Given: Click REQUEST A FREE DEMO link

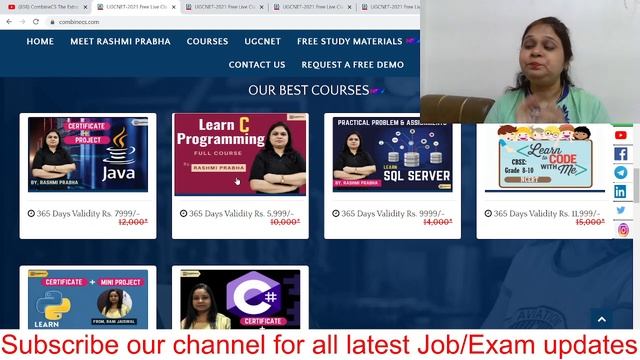Looking at the screenshot, I should pyautogui.click(x=353, y=64).
